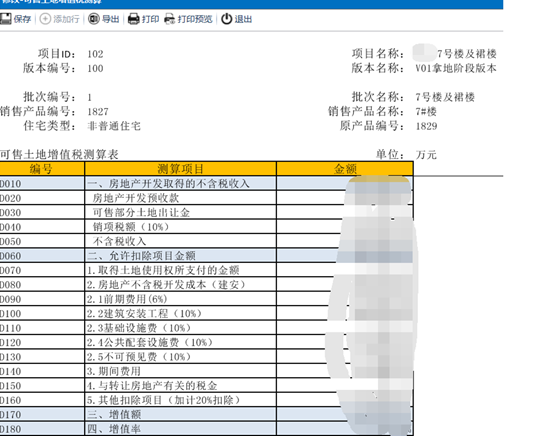Click the 保存 floppy disk icon

tap(6, 19)
